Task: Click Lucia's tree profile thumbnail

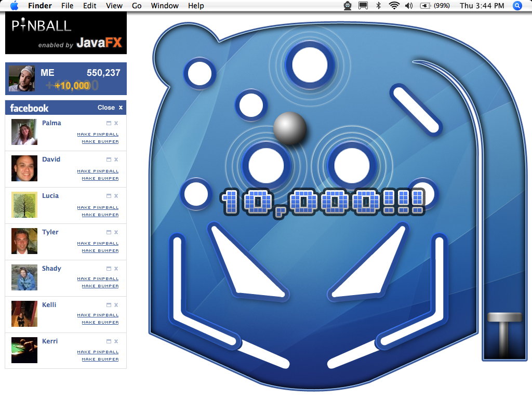Action: [x=24, y=205]
